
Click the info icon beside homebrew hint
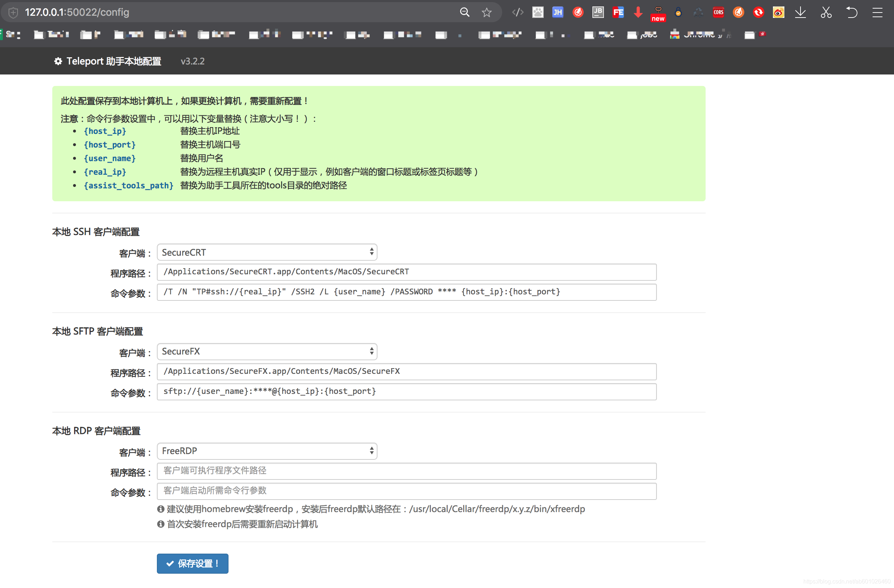pos(161,509)
